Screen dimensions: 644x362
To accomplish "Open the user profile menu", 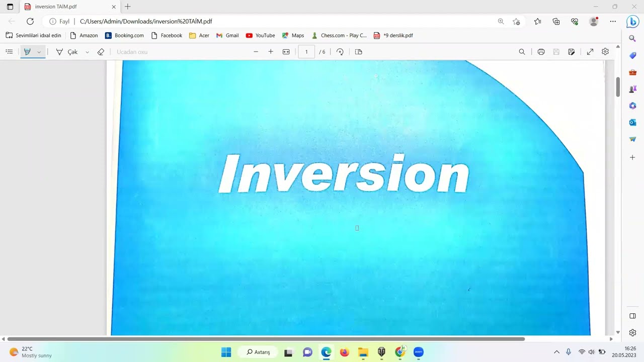I will point(594,21).
